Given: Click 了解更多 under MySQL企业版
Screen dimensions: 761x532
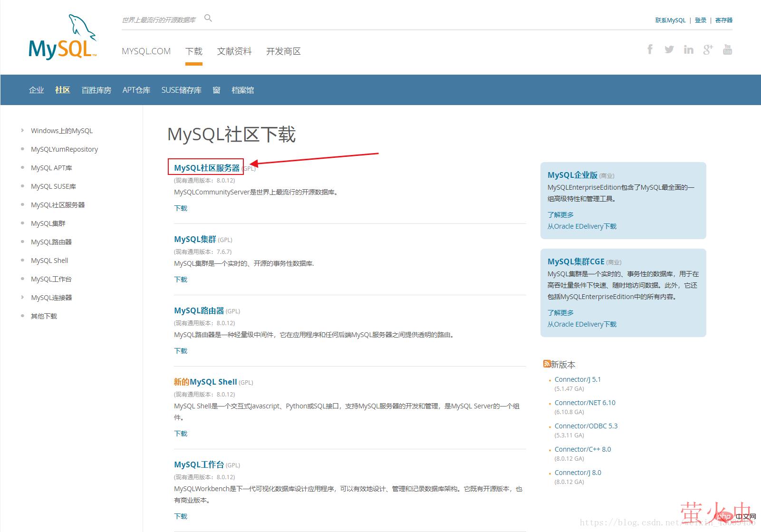Looking at the screenshot, I should [560, 215].
